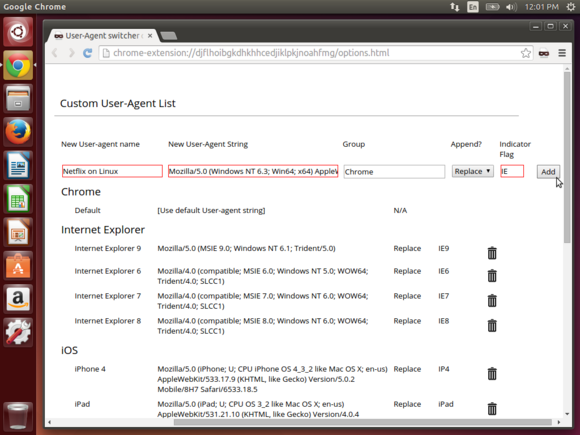Screen dimensions: 580x435
Task: Expand the Replace/Append dropdown
Action: click(472, 171)
